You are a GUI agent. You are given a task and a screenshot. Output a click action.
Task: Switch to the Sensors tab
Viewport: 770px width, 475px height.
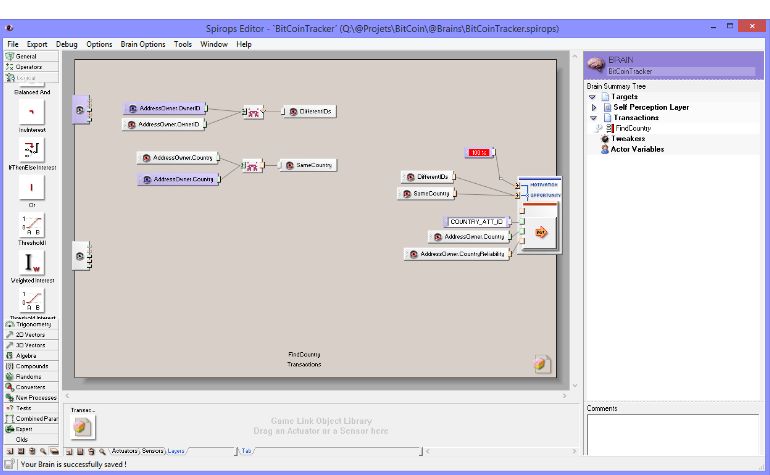(x=152, y=451)
